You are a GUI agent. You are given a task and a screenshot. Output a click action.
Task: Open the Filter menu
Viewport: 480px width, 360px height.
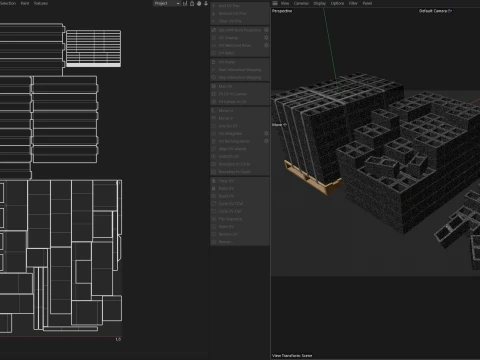point(353,3)
